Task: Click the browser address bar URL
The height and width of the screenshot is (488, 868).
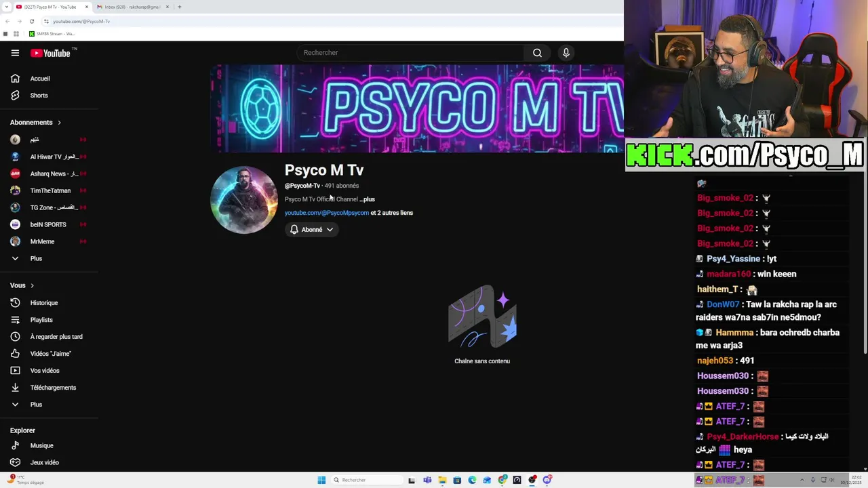Action: pos(81,21)
